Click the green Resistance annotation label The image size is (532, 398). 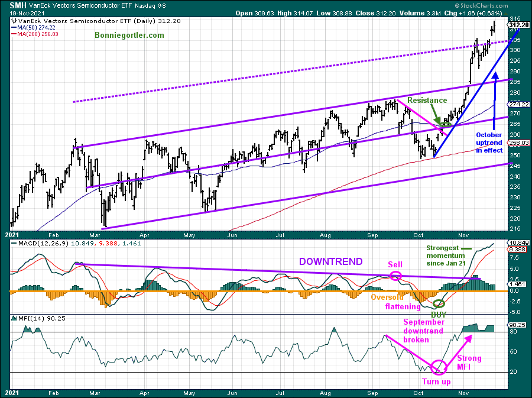(x=427, y=100)
